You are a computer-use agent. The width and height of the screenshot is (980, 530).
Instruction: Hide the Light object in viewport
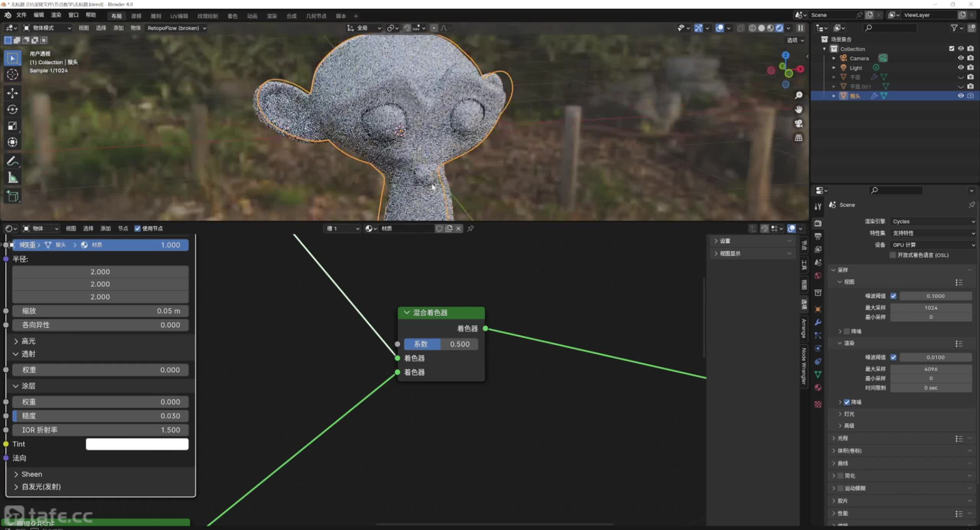pyautogui.click(x=960, y=67)
